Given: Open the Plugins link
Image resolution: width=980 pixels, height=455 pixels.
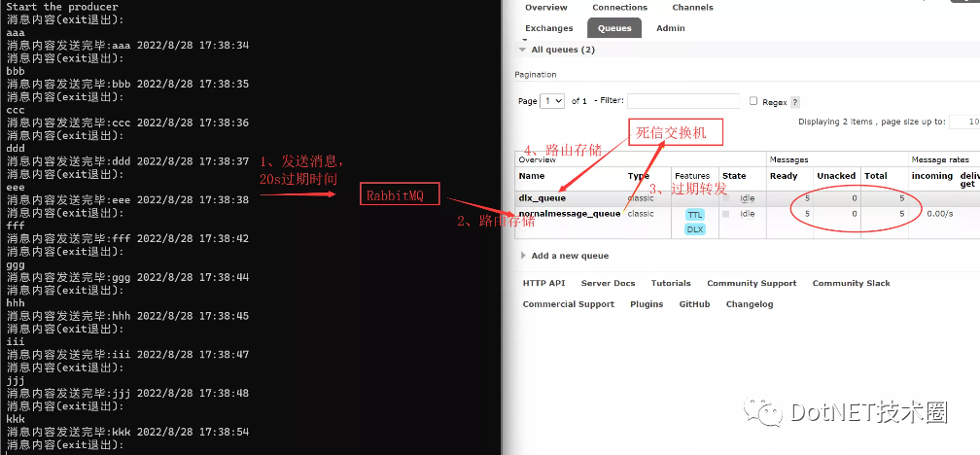Looking at the screenshot, I should (x=647, y=304).
